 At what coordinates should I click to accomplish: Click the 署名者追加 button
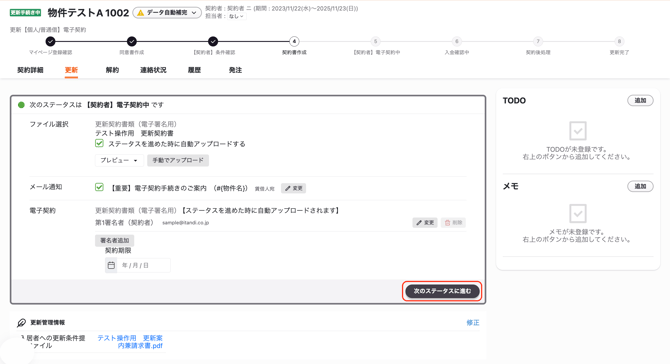coord(115,241)
